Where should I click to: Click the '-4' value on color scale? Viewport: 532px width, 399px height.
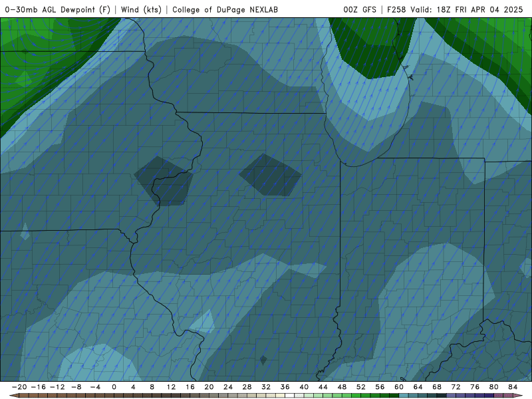[95, 387]
